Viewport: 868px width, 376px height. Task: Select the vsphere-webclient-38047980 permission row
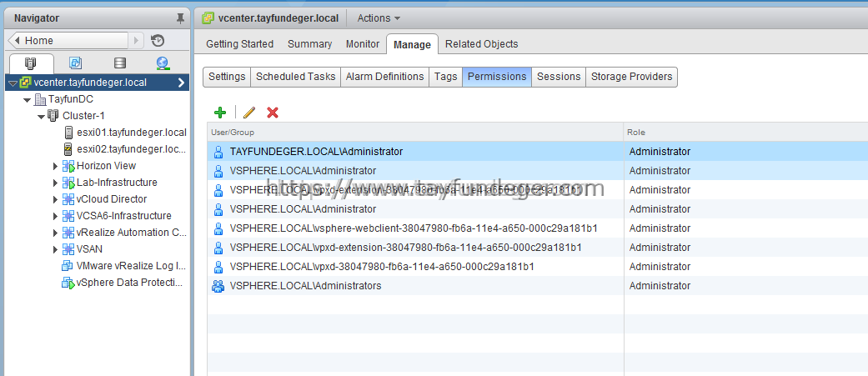click(538, 228)
